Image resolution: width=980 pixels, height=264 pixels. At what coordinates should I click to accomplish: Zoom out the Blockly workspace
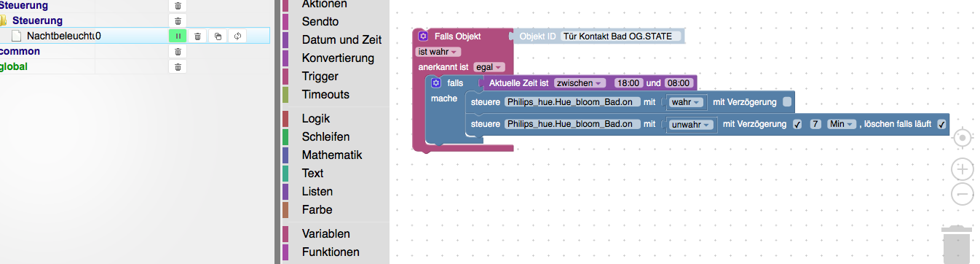point(962,194)
